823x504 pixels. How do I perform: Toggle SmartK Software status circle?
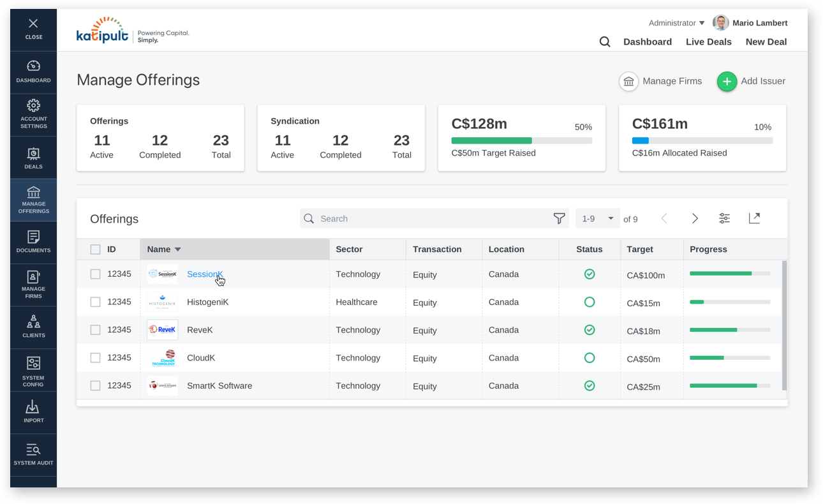point(589,386)
